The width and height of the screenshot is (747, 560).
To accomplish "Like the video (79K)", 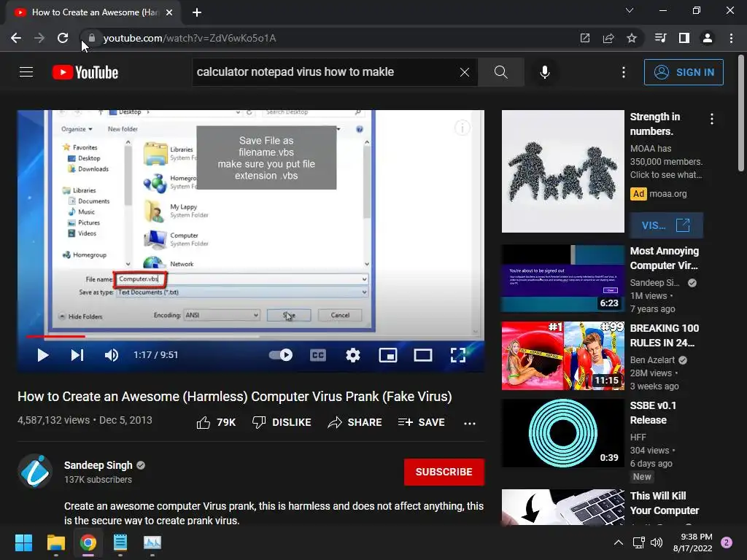I will pos(216,422).
